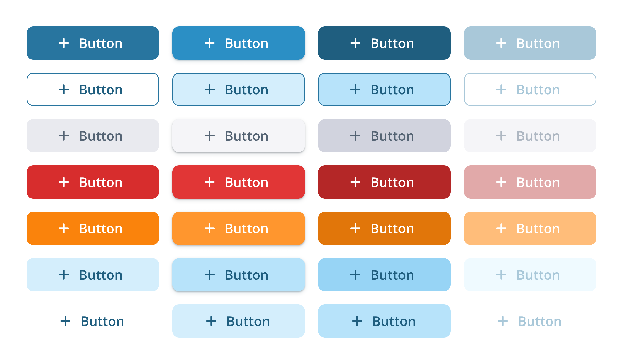The image size is (623, 364).
Task: Click the plus icon on the solid red danger button
Action: click(x=64, y=182)
